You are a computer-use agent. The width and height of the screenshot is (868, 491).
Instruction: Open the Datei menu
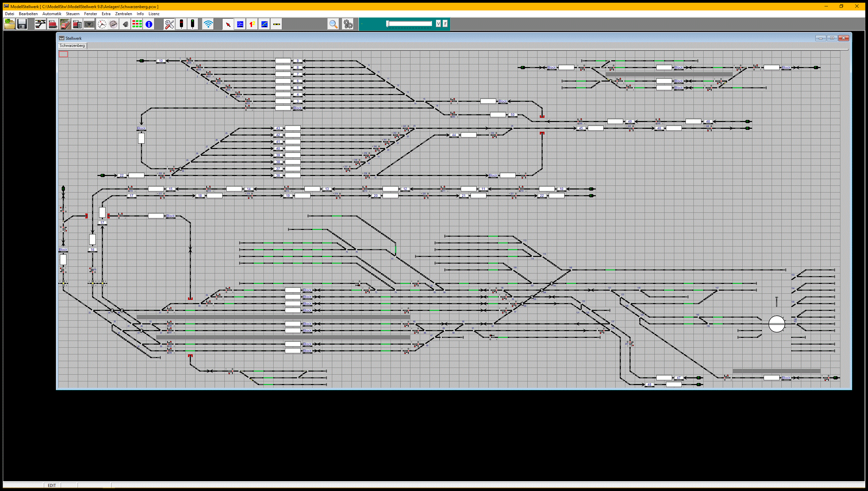pos(9,14)
